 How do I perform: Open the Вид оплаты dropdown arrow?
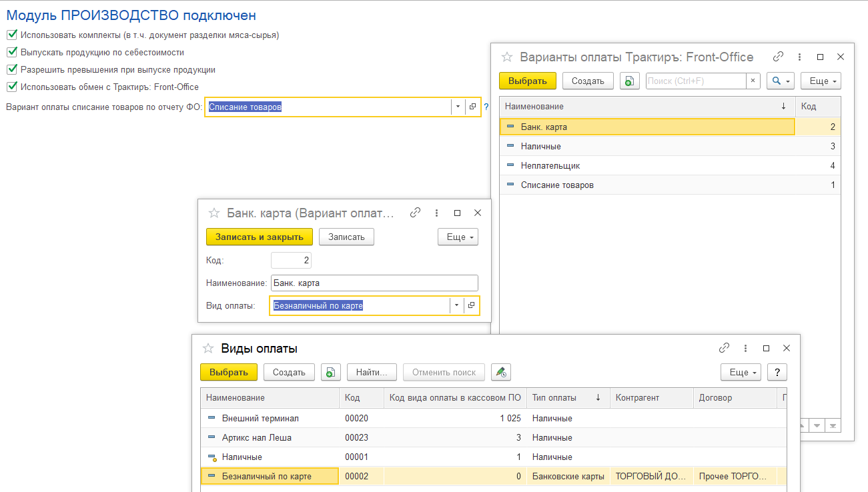457,305
